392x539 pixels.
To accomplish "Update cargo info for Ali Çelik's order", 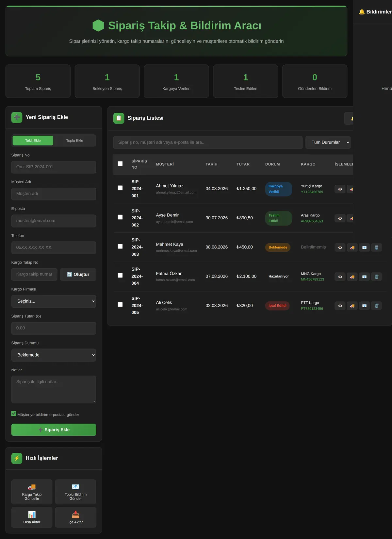I will (x=352, y=306).
